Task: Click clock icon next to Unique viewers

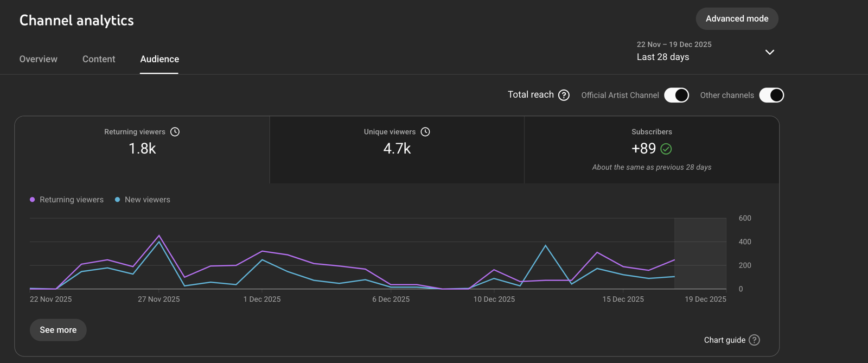Action: [x=425, y=132]
